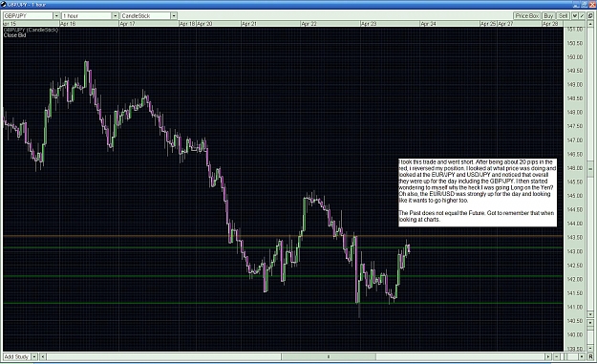
Task: Click the Add Study button
Action: [x=16, y=356]
